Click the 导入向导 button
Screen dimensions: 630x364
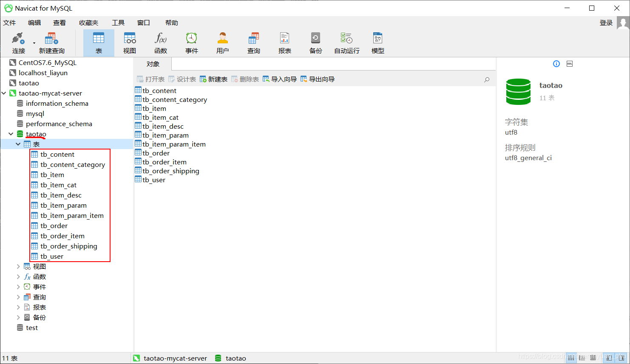click(x=280, y=79)
